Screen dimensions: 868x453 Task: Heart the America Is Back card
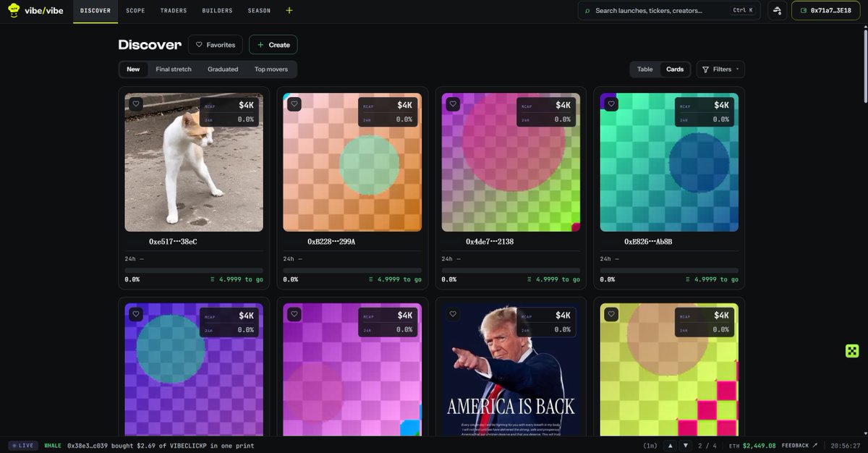pyautogui.click(x=453, y=314)
